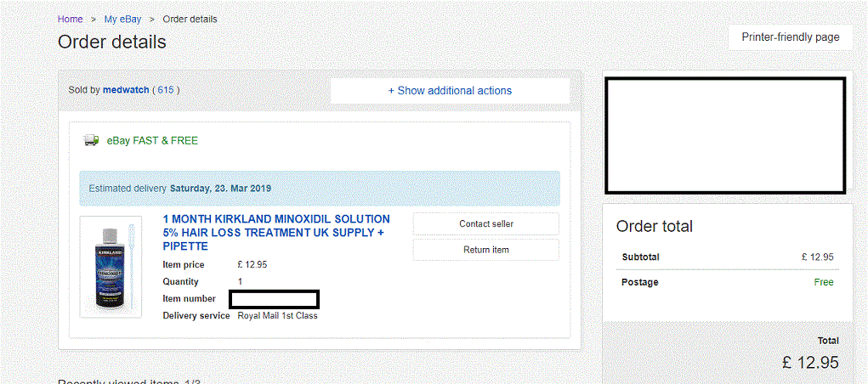Screen dimensions: 868x384
Task: Click Contact seller button
Action: 486,224
